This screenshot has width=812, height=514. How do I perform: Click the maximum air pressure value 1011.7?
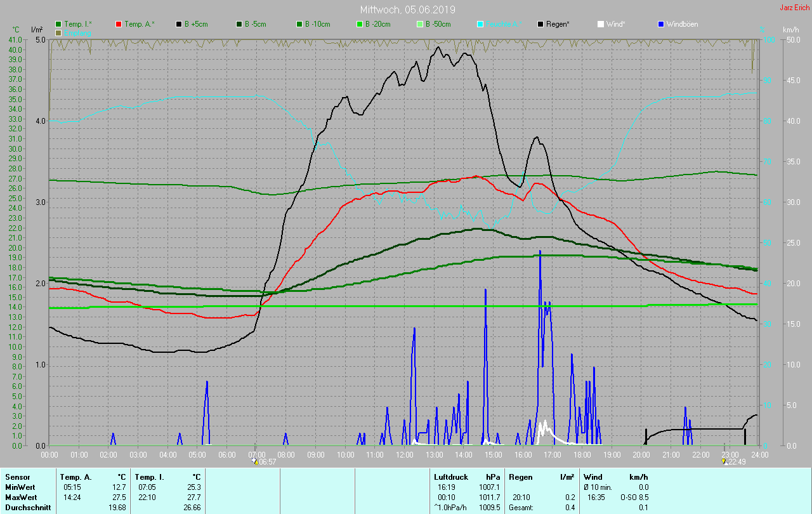[x=489, y=498]
